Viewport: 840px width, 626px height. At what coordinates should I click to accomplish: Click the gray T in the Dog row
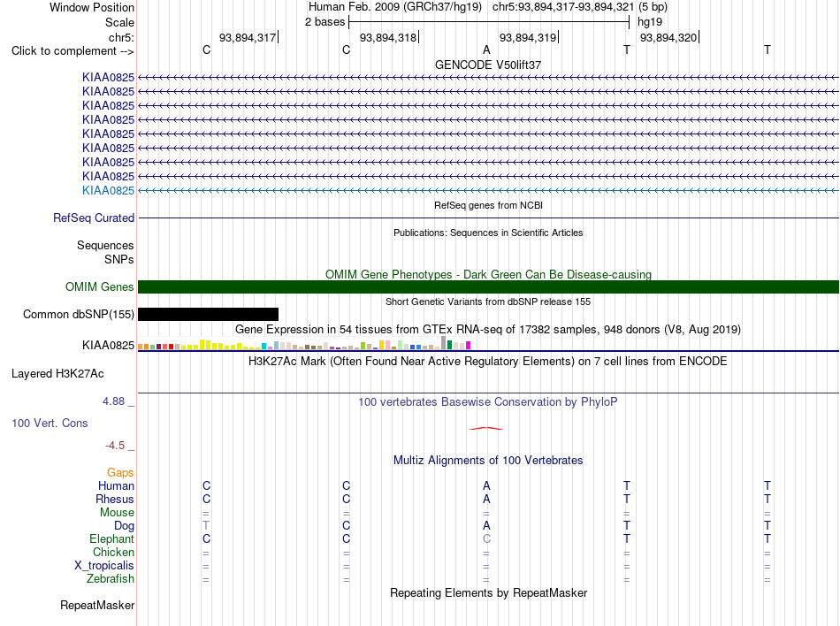click(x=206, y=526)
